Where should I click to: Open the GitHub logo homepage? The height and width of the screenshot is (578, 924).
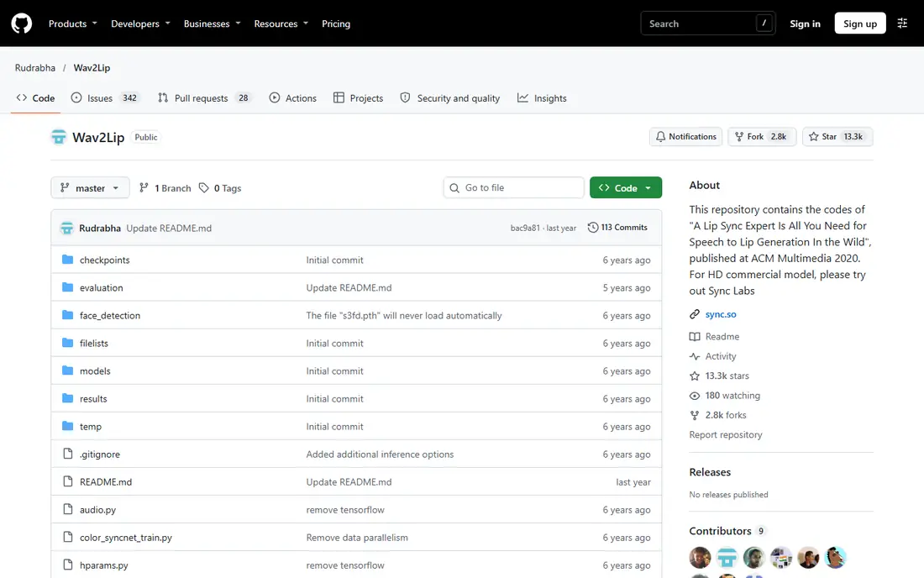tap(22, 24)
